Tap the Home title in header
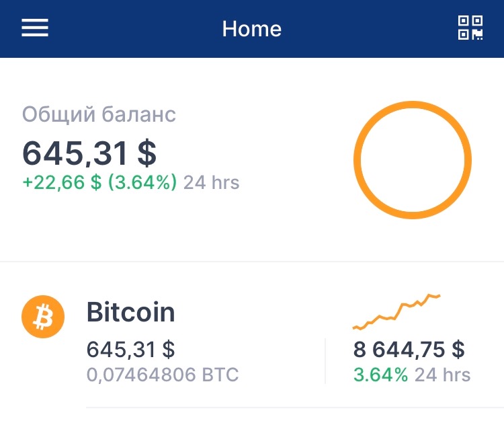 [x=252, y=29]
